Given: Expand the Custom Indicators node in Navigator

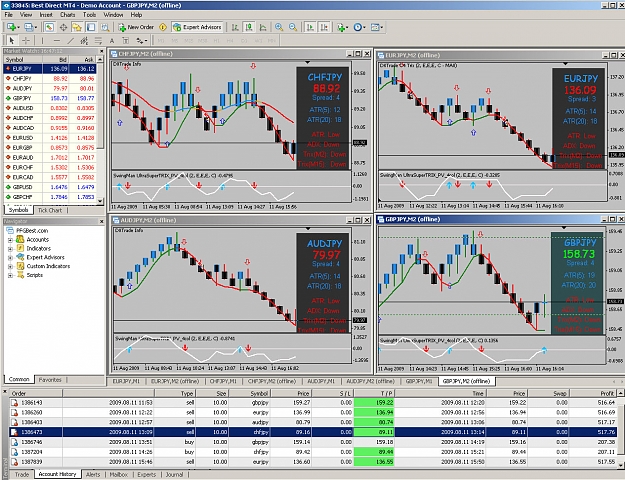Looking at the screenshot, I should pos(10,266).
